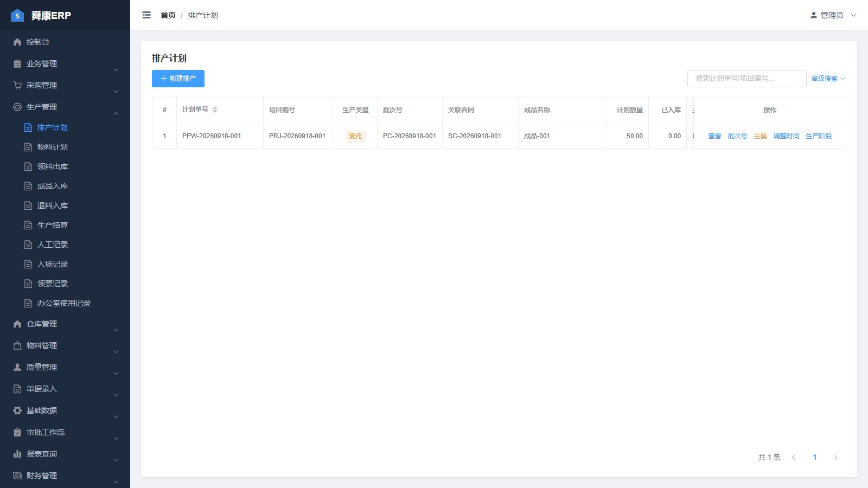
Task: Open the 排产计划 menu item
Action: [65, 127]
